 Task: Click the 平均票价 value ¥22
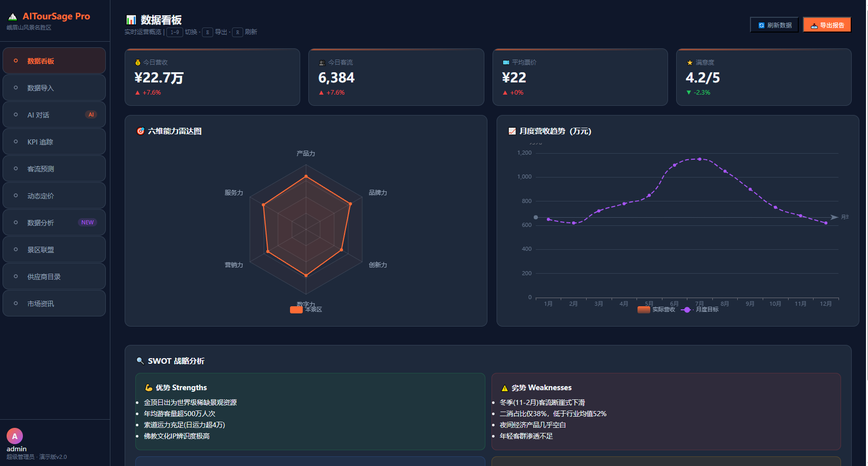point(514,78)
